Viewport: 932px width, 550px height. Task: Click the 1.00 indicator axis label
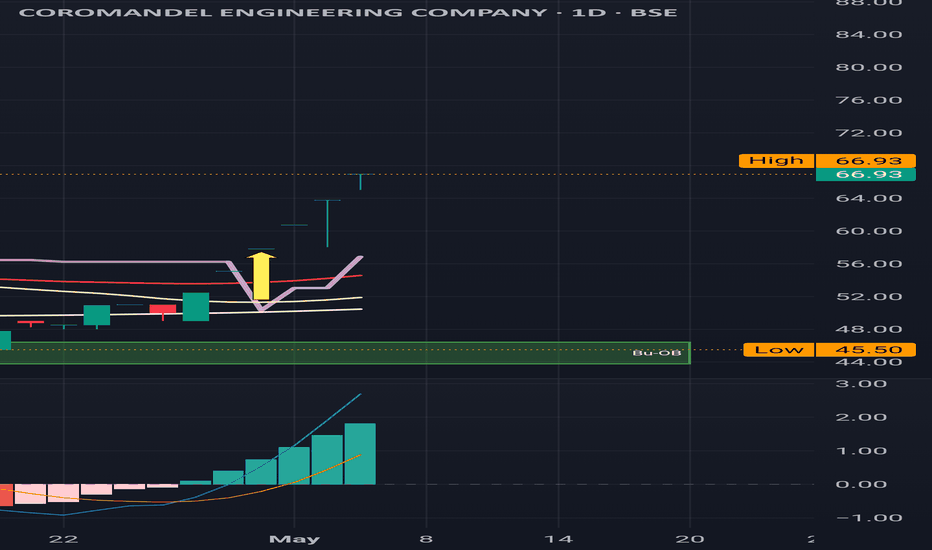pos(861,451)
